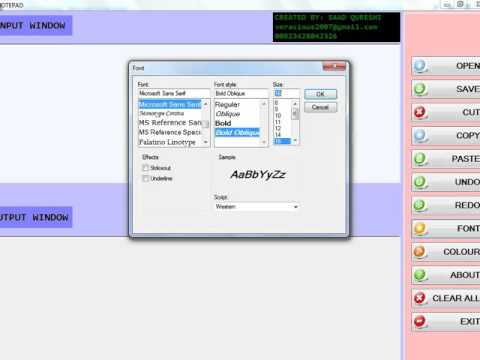Select MS Reference Specialty font
The image size is (480, 360).
pyautogui.click(x=170, y=132)
